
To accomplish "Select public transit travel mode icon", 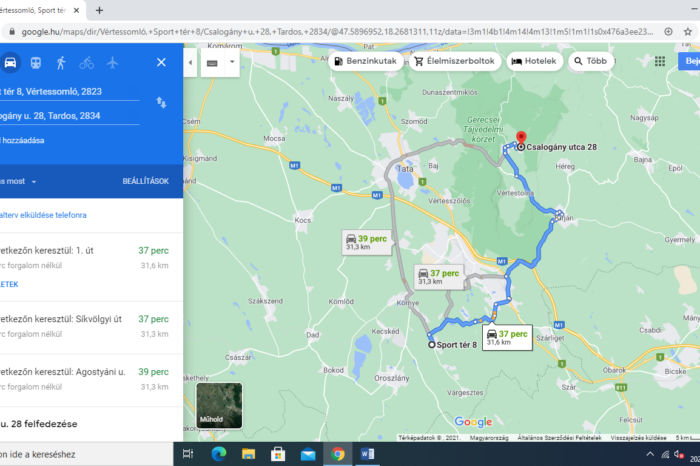I will click(x=36, y=63).
